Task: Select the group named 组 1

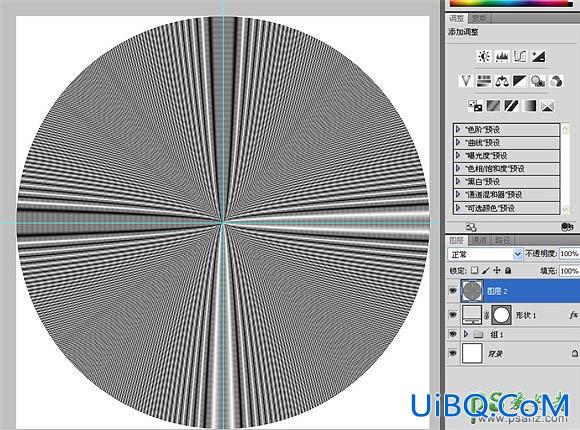Action: pos(496,335)
